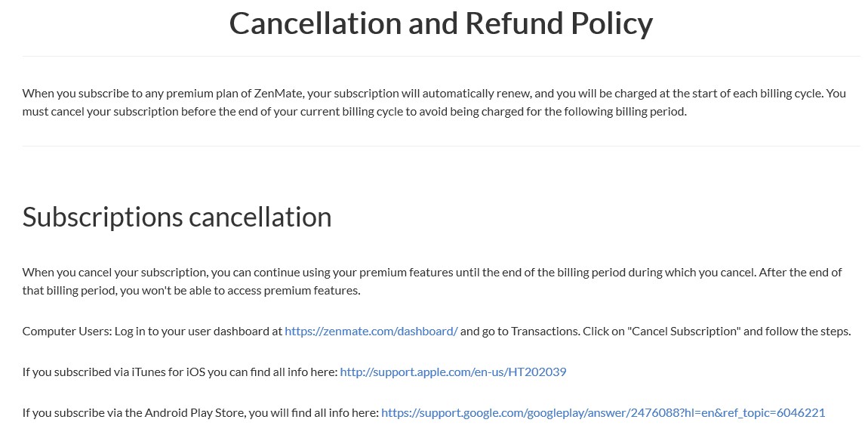The width and height of the screenshot is (868, 438).
Task: Click the 'Android Play Store' text
Action: pos(195,412)
